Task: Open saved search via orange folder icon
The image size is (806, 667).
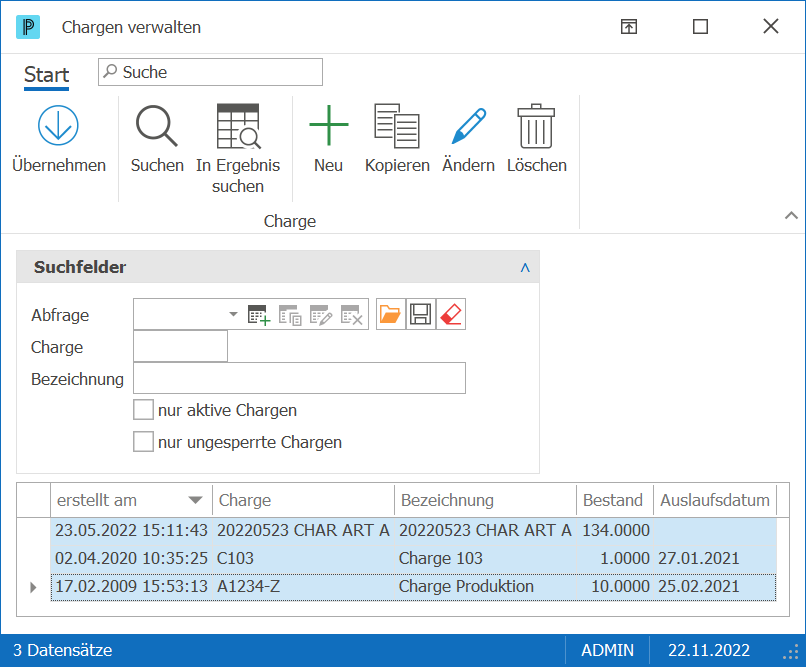Action: 390,314
